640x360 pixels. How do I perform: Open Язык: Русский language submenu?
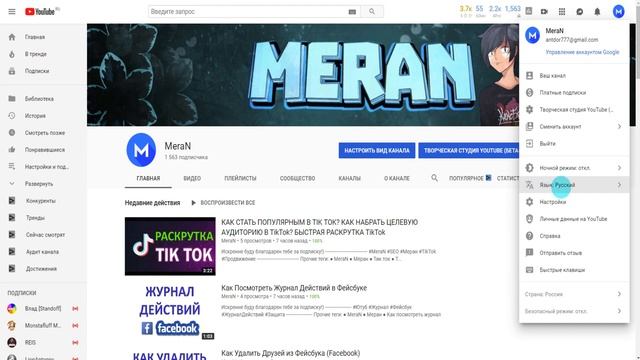[x=574, y=185]
